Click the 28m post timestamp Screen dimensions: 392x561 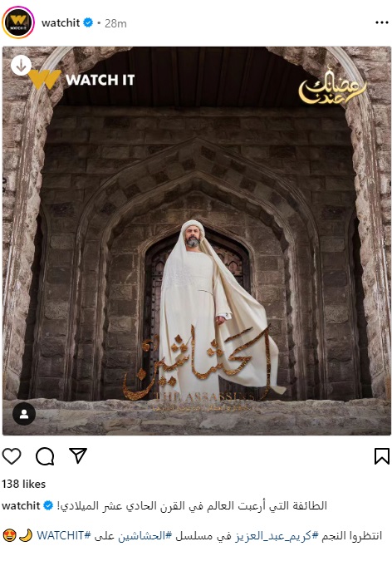[x=115, y=23]
